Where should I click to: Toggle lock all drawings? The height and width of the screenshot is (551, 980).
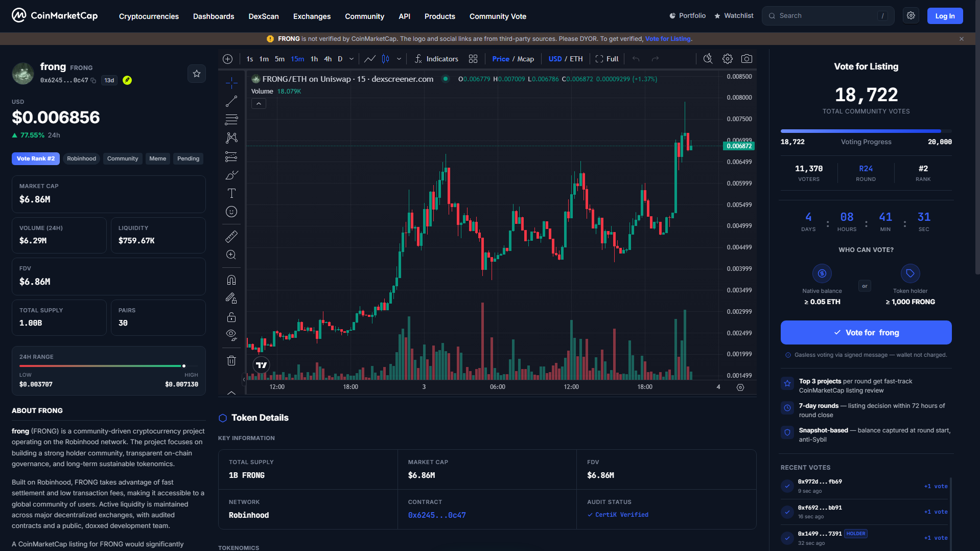click(231, 317)
